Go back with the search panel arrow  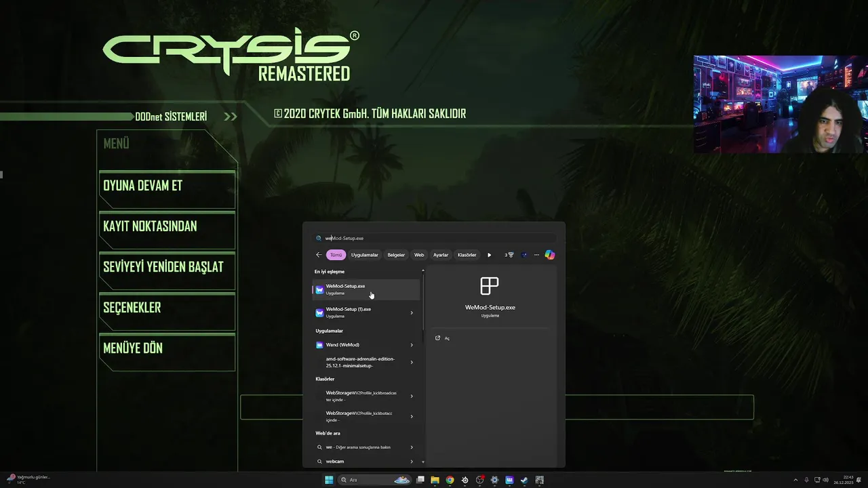click(x=319, y=255)
